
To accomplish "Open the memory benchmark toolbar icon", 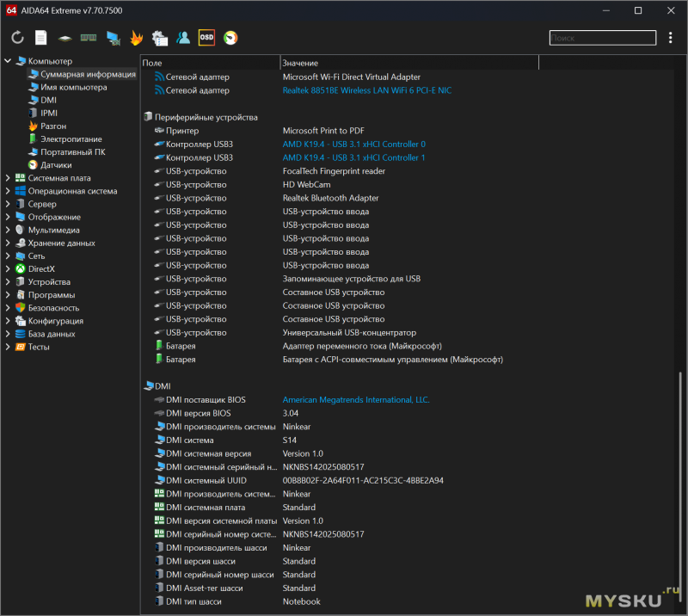I will (x=89, y=38).
